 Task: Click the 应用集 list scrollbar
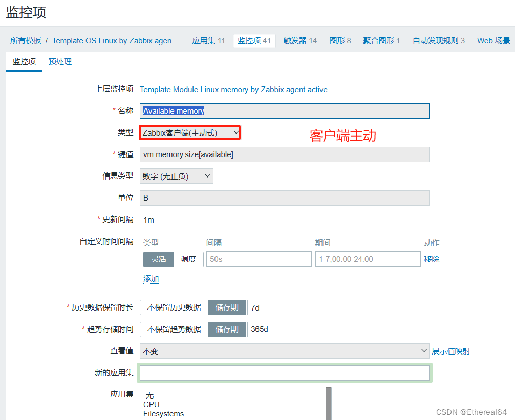[328, 404]
